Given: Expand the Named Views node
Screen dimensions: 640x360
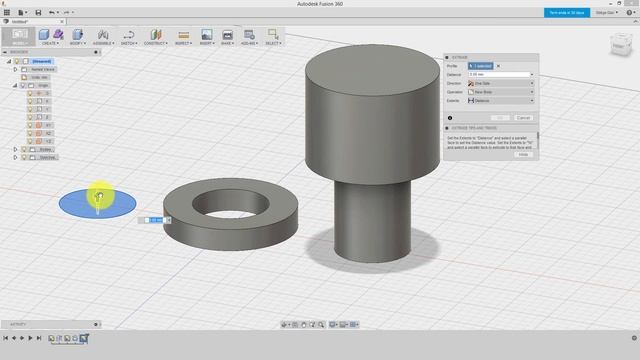Looking at the screenshot, I should click(16, 69).
